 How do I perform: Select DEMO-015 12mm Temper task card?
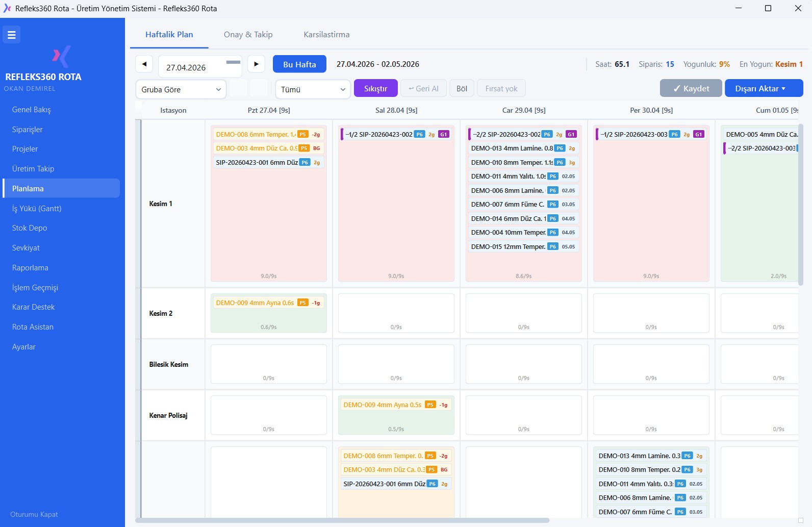coord(508,247)
